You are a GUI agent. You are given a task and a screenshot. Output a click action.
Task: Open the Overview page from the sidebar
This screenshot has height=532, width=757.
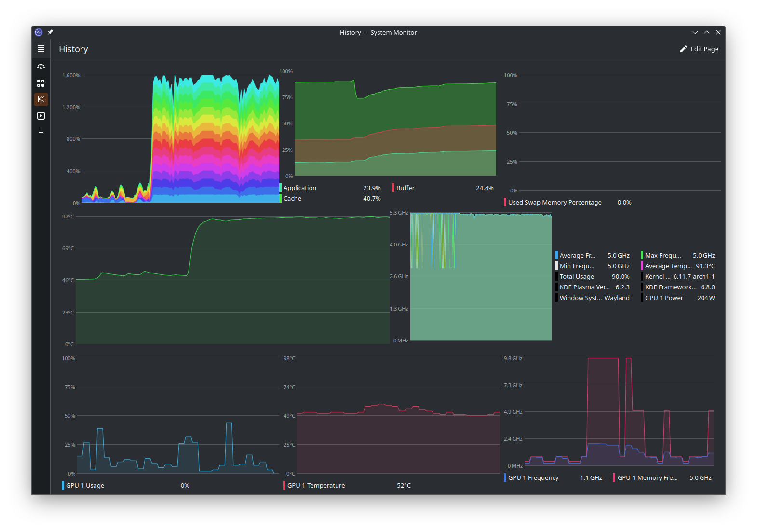41,67
